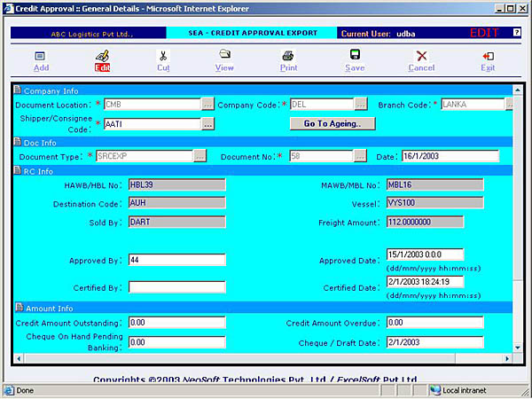Screen dimensions: 532x399
Task: Collapse the Amount Info section header
Action: 20,307
